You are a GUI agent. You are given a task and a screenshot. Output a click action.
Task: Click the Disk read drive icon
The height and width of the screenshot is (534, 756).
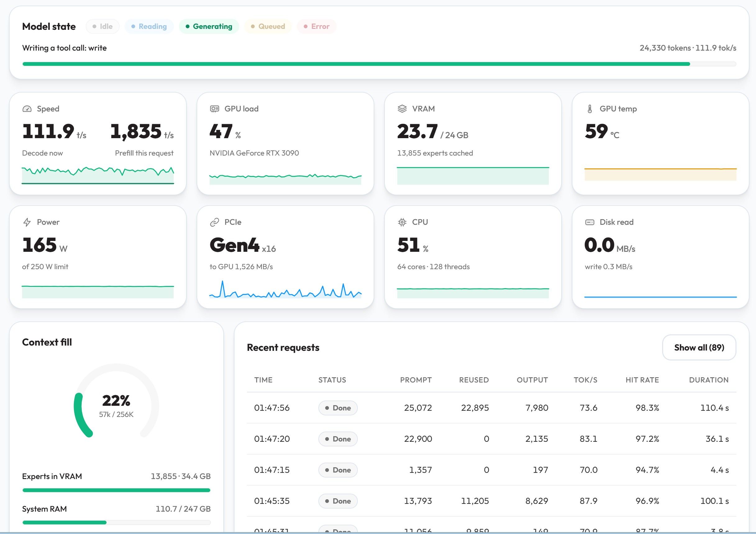pos(590,222)
